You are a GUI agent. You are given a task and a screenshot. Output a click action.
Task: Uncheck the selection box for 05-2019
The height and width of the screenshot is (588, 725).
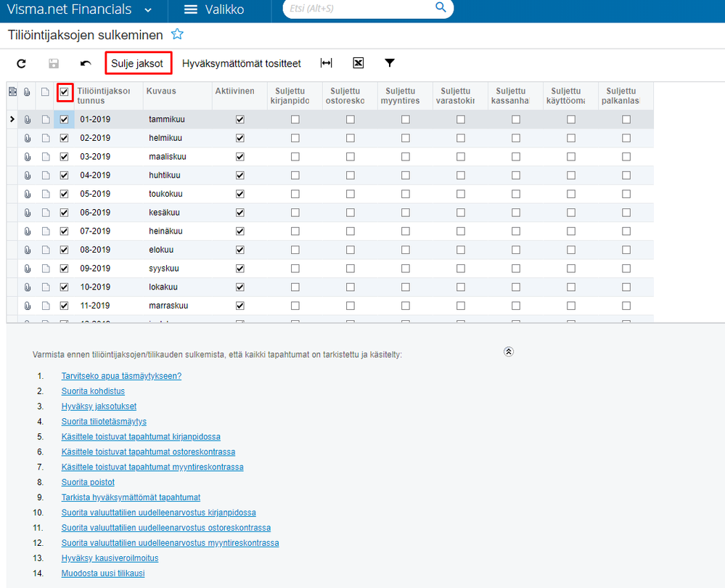(65, 194)
